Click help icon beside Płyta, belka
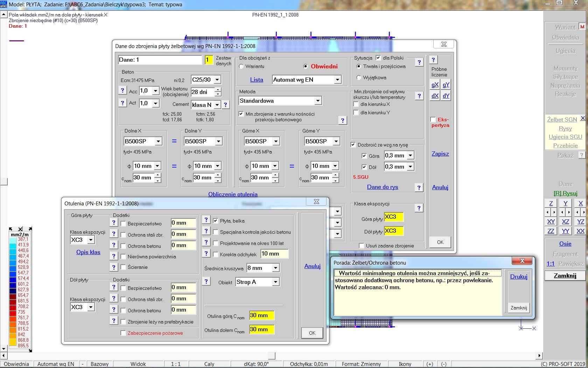The image size is (588, 368). [206, 220]
